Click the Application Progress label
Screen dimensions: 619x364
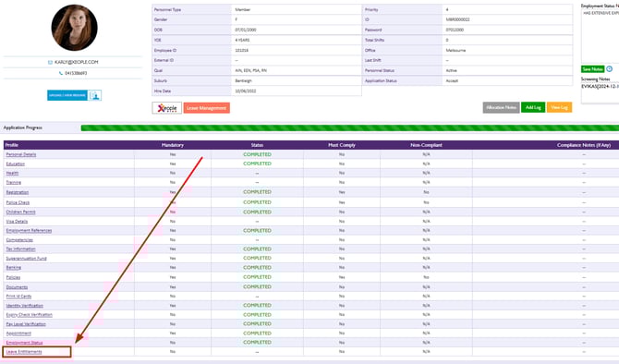(22, 127)
